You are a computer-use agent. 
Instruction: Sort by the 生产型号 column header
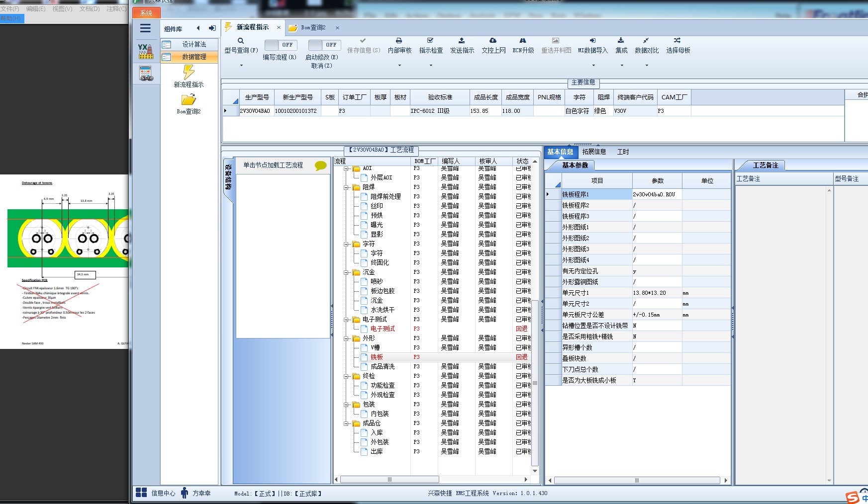(x=257, y=97)
